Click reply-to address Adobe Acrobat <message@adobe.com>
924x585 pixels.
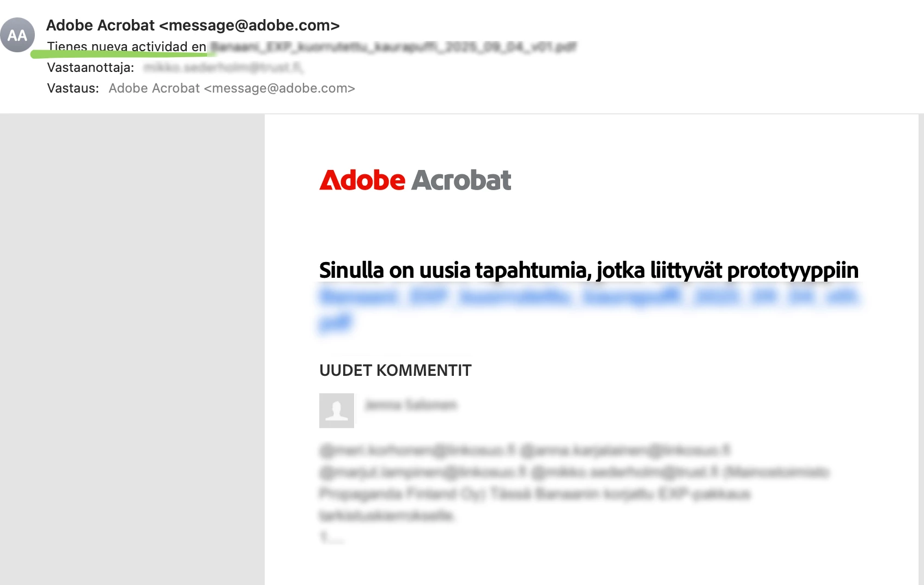(232, 88)
